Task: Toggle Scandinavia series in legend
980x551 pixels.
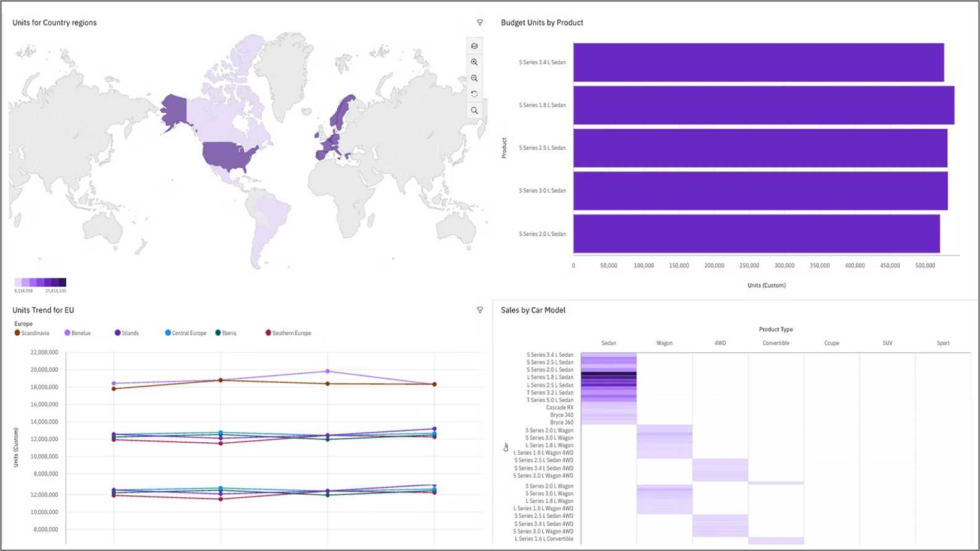Action: point(32,333)
